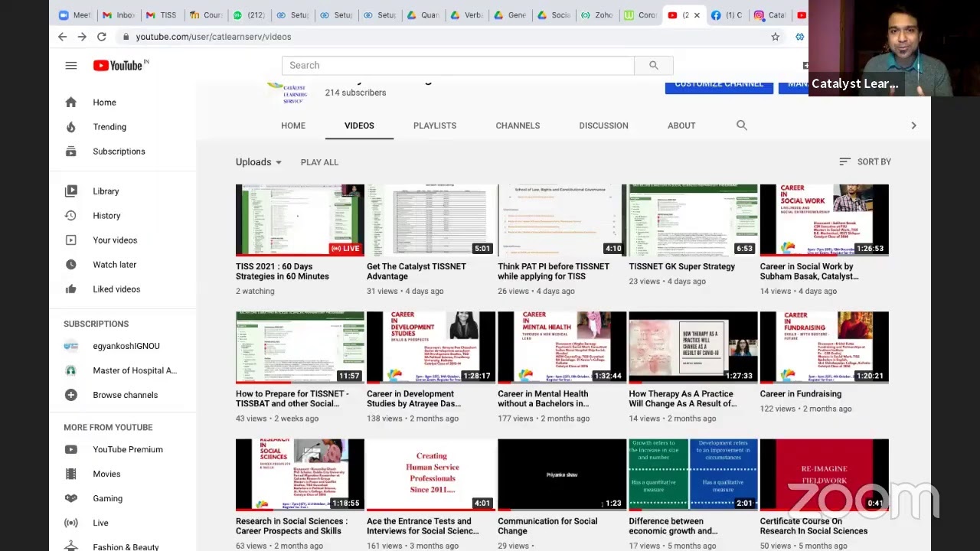
Task: Click the YouTube Premium icon
Action: click(x=71, y=450)
